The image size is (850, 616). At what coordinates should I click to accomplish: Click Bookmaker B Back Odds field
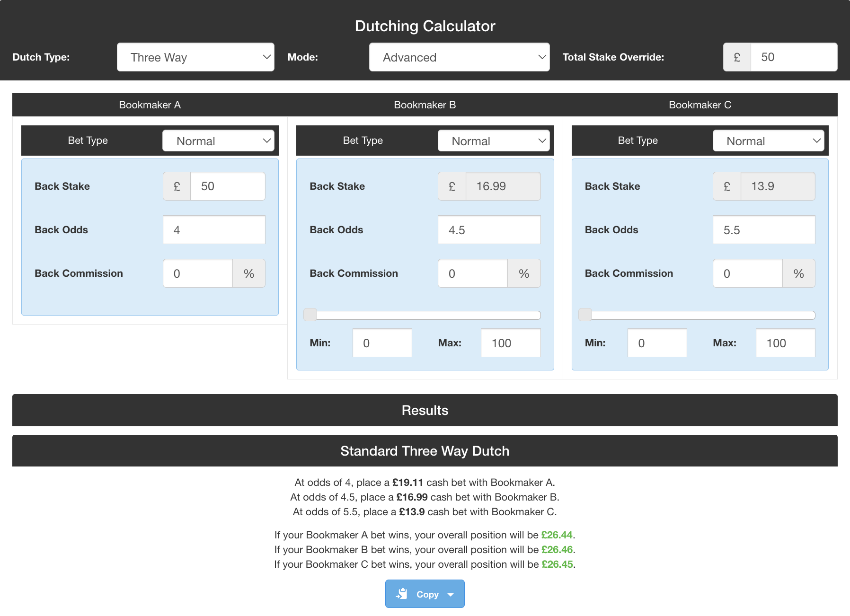(489, 230)
